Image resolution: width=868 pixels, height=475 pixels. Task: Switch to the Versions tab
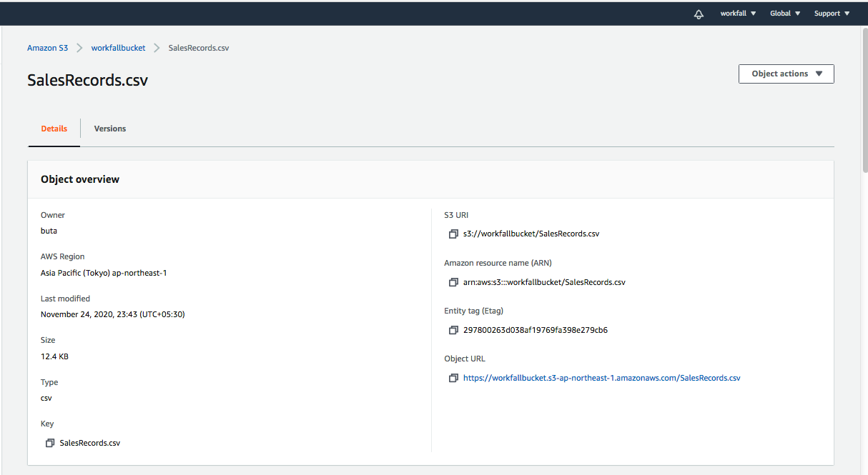110,129
